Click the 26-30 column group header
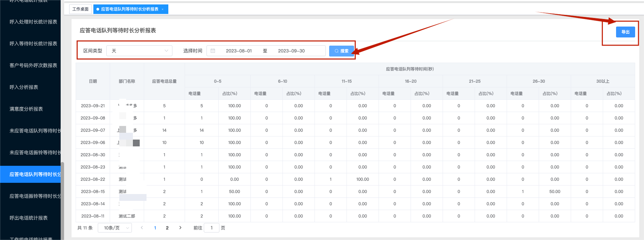 coord(539,81)
